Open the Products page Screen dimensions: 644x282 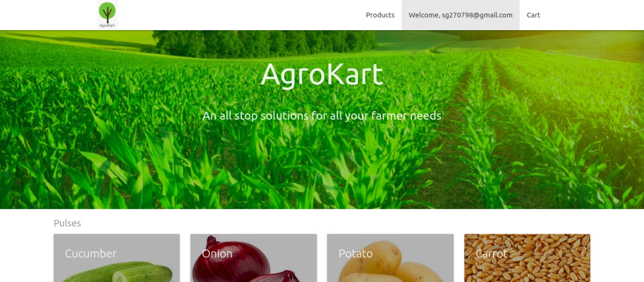pyautogui.click(x=380, y=15)
